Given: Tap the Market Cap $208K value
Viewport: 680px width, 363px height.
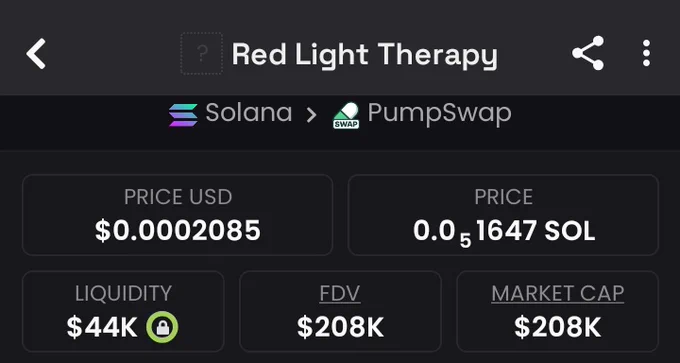Looking at the screenshot, I should (x=558, y=327).
